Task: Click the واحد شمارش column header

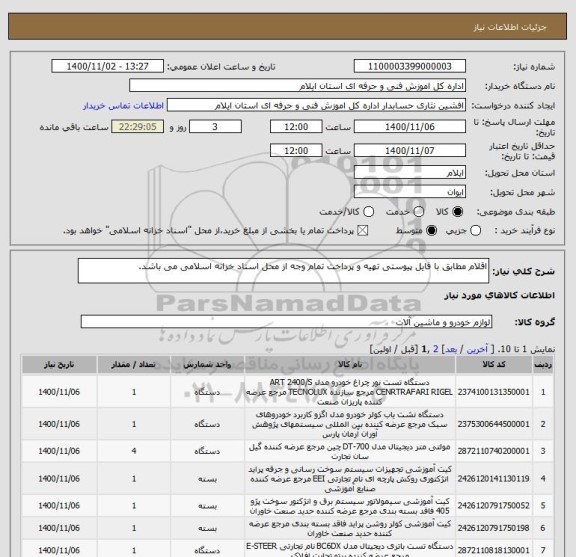Action: coord(207,364)
